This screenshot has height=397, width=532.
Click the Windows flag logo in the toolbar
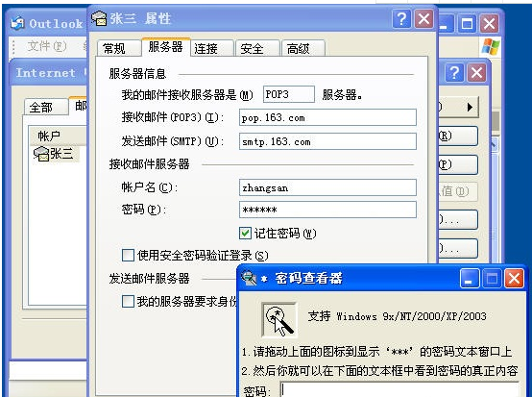tap(491, 46)
